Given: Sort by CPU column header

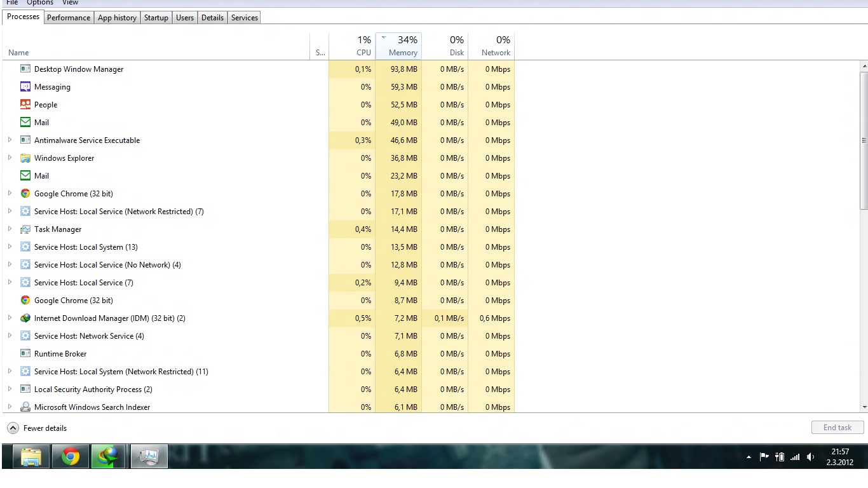Looking at the screenshot, I should [x=352, y=46].
